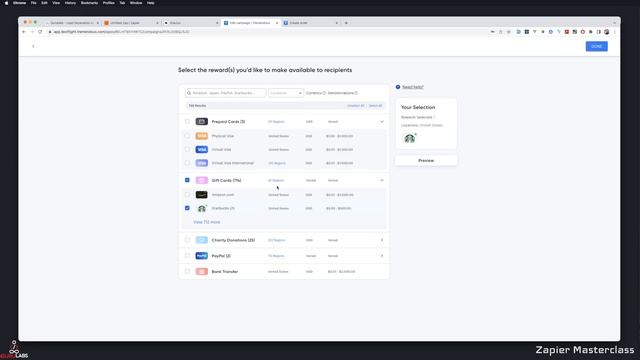Click the Prepaid Cards regions link
Screen dimensions: 640x360
click(x=276, y=122)
